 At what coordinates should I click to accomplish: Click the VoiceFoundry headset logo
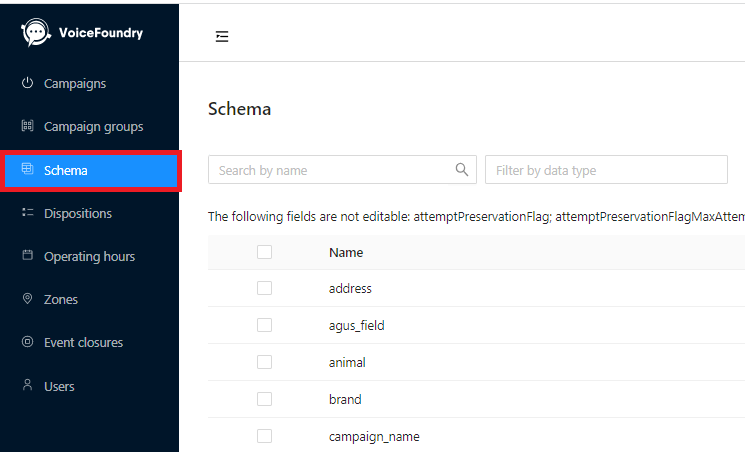(36, 32)
